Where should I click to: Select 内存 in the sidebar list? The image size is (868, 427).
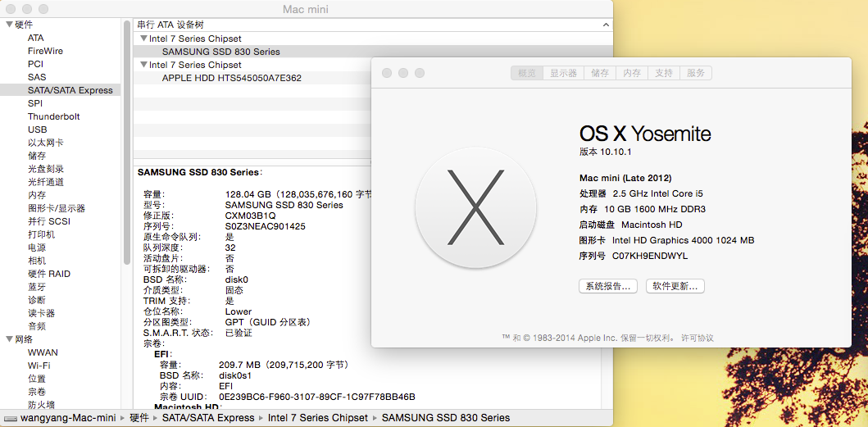(x=37, y=195)
